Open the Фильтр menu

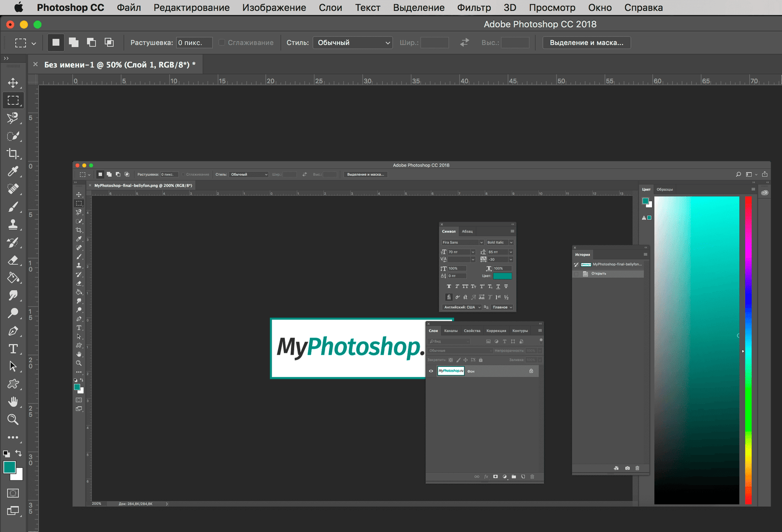474,7
